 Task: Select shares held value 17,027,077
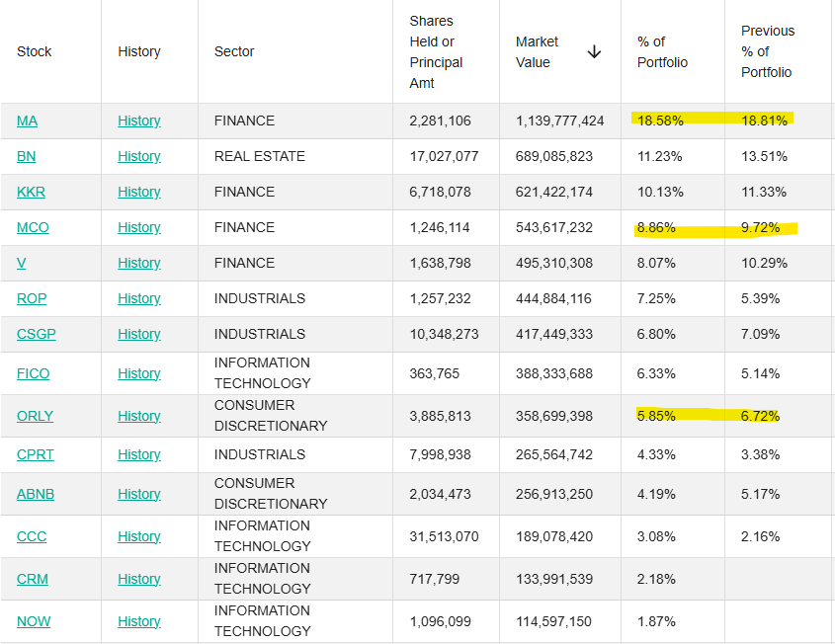pos(444,156)
